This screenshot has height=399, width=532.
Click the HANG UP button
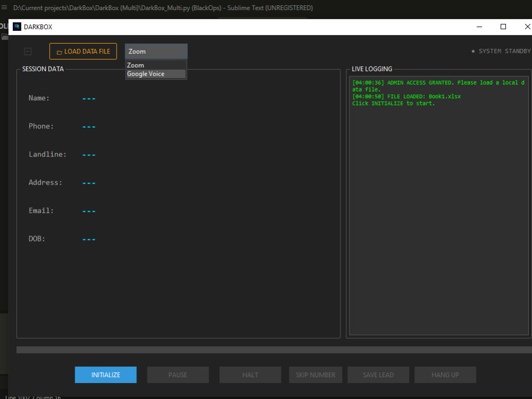445,375
